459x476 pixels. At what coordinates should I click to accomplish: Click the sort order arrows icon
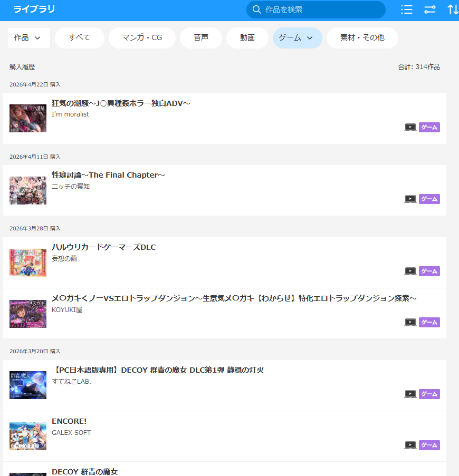point(453,9)
